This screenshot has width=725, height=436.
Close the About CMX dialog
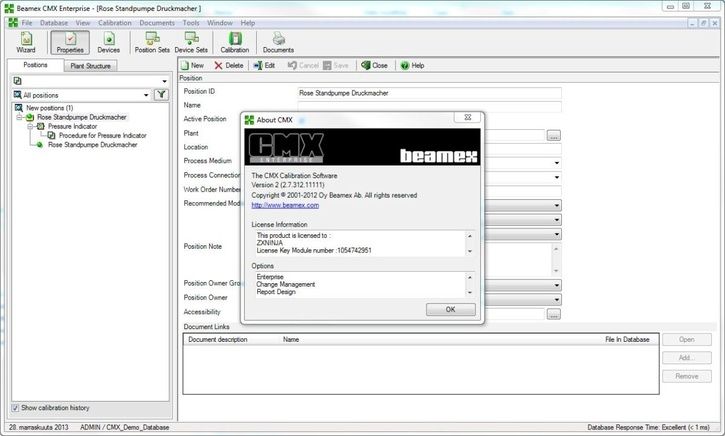(x=467, y=117)
